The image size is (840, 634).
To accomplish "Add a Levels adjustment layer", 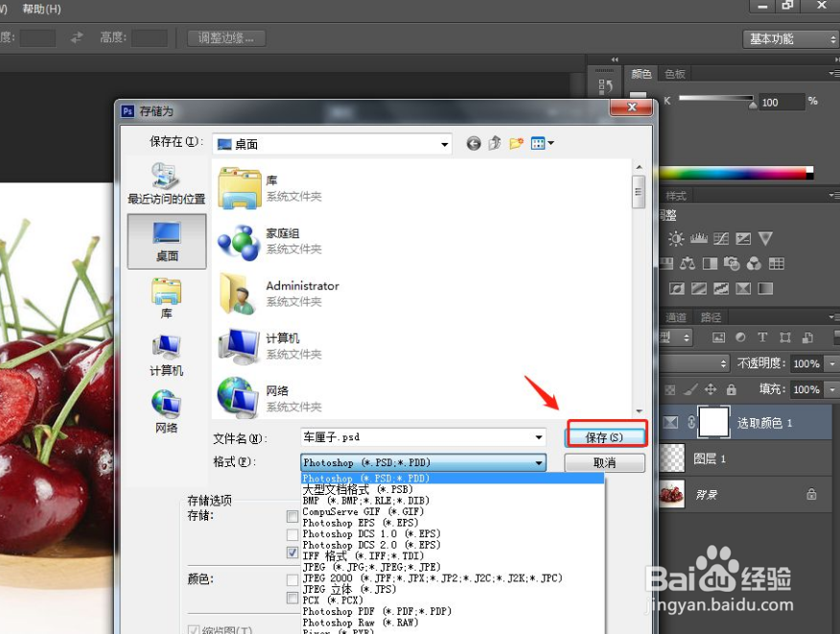I will tap(699, 239).
